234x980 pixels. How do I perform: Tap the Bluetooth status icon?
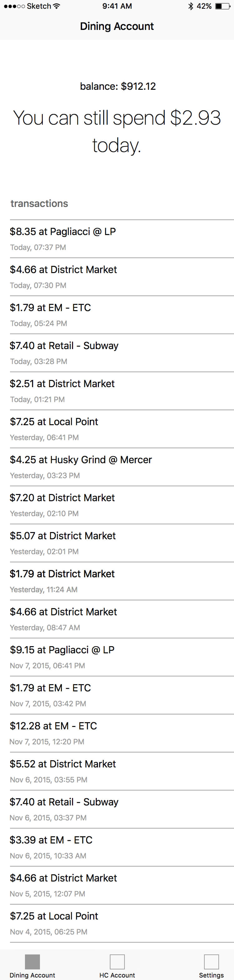tap(191, 6)
